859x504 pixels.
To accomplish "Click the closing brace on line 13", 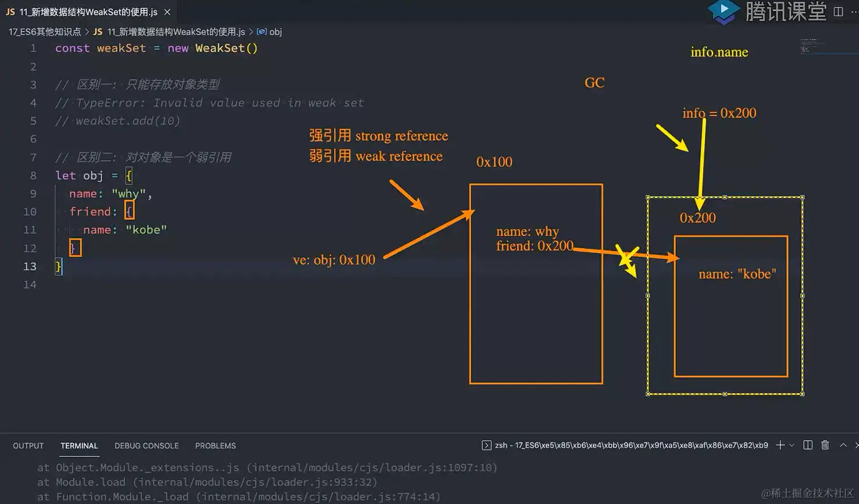I will [x=58, y=266].
